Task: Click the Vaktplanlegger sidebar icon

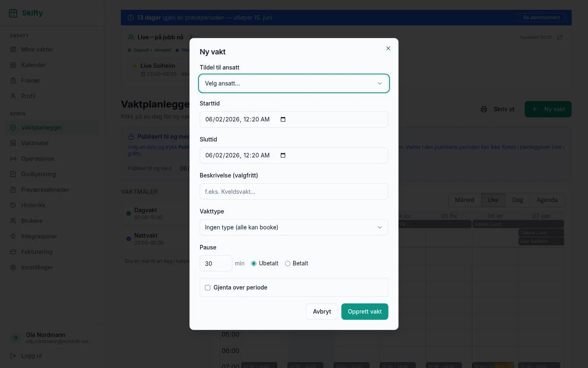Action: coord(13,128)
